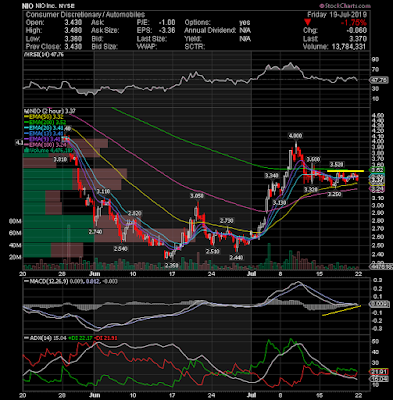393x400 pixels.
Task: Click the Volume value 13,784,331
Action: click(349, 47)
